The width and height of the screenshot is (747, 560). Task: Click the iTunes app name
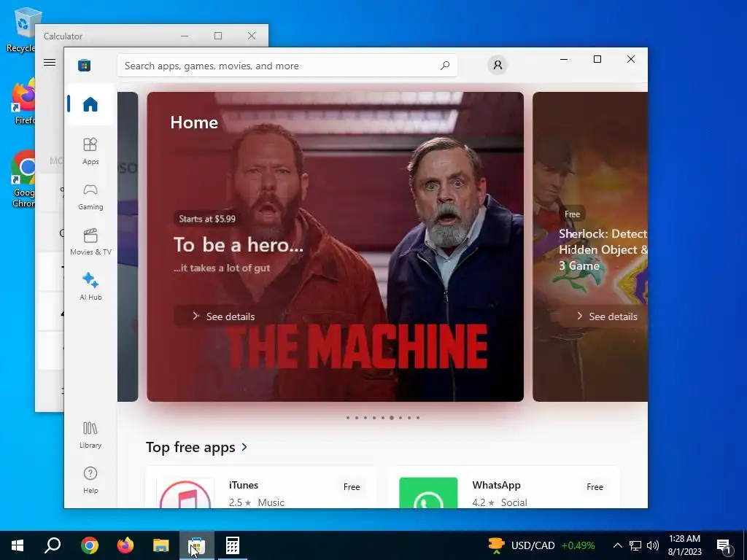(x=244, y=485)
